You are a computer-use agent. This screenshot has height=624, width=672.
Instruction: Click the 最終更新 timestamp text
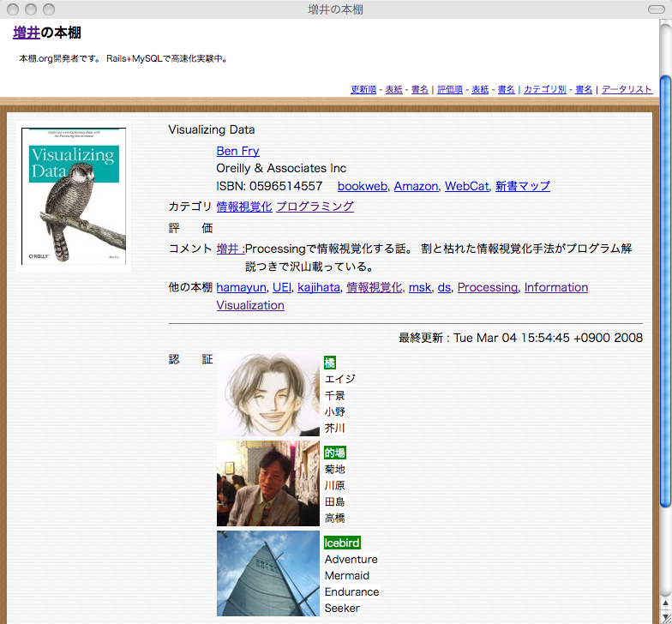coord(521,338)
